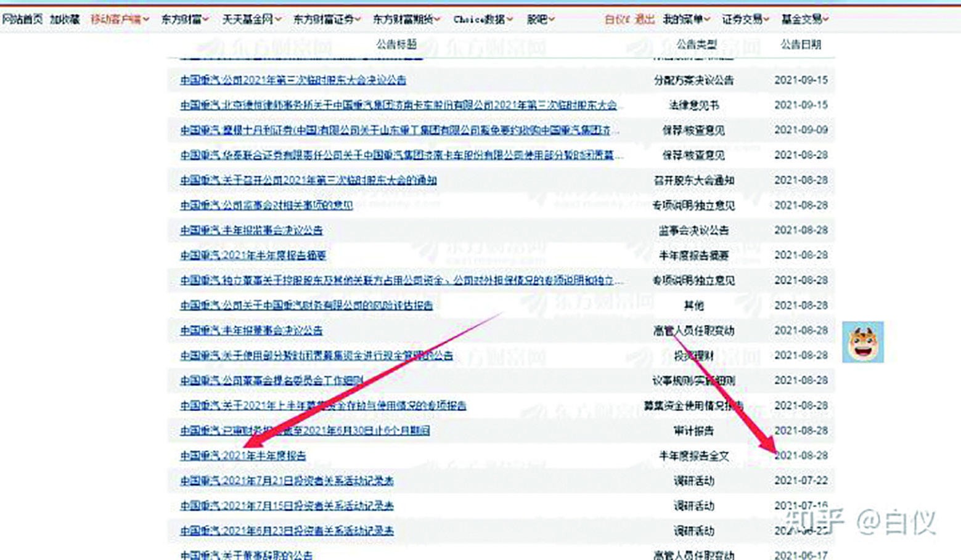The height and width of the screenshot is (560, 961).
Task: Expand the 基金交易 dropdown
Action: point(803,18)
